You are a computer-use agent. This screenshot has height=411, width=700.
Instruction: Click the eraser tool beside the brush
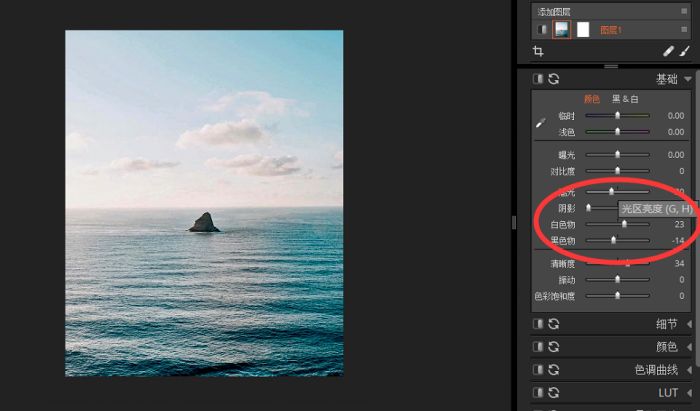coord(668,51)
